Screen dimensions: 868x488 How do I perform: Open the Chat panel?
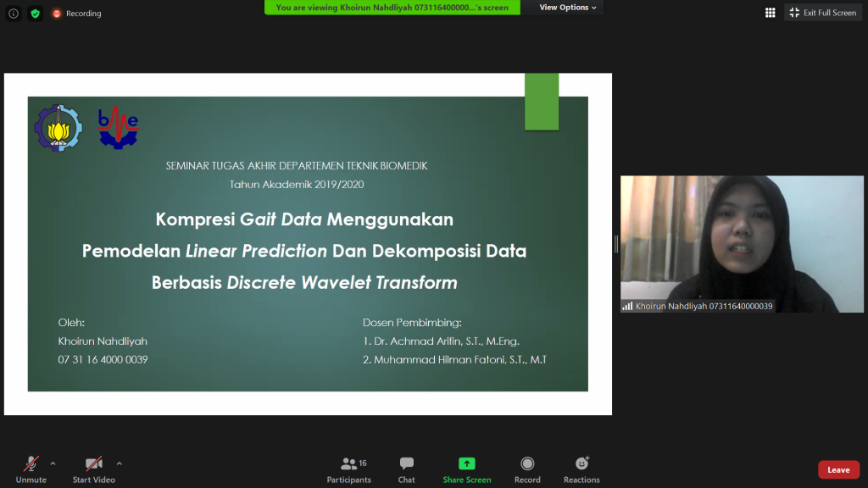pos(407,469)
